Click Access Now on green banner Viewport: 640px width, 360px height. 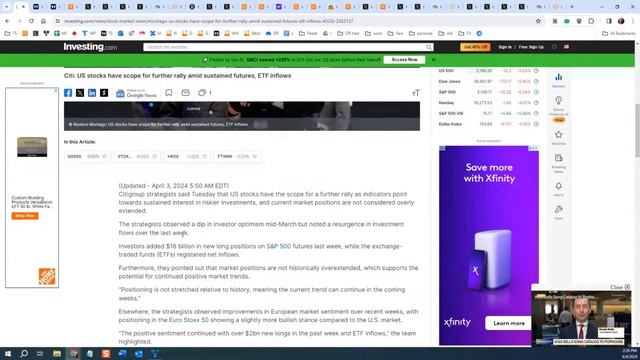(x=404, y=60)
